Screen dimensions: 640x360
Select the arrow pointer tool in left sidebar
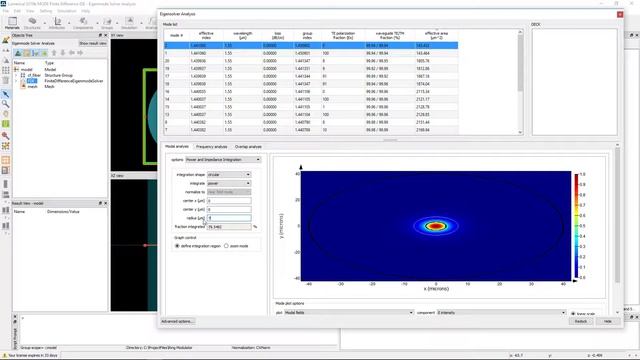(x=6, y=94)
